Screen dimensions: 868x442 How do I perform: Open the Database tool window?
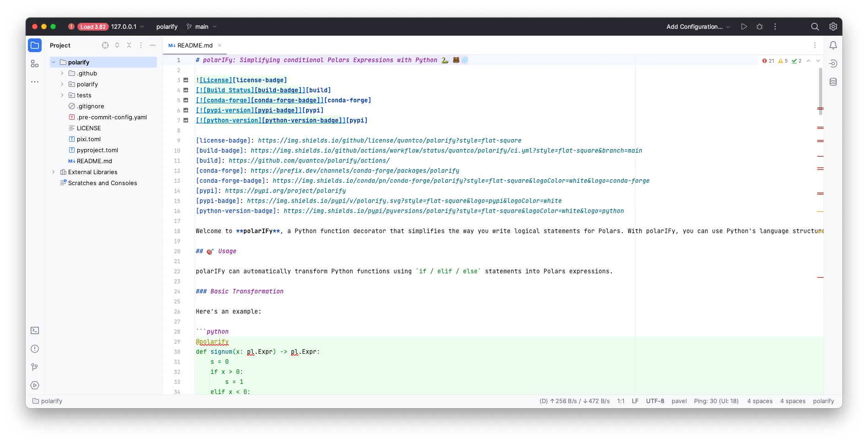tap(833, 82)
